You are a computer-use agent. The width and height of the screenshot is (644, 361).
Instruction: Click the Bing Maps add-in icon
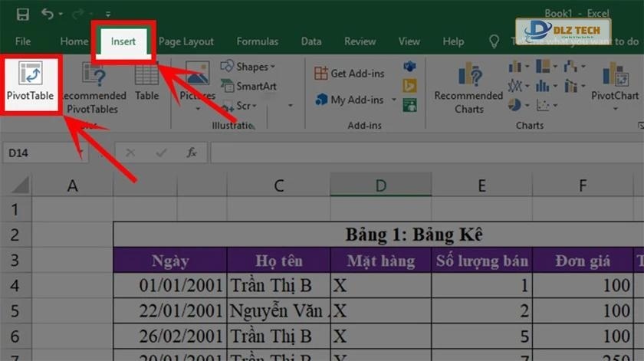(409, 86)
